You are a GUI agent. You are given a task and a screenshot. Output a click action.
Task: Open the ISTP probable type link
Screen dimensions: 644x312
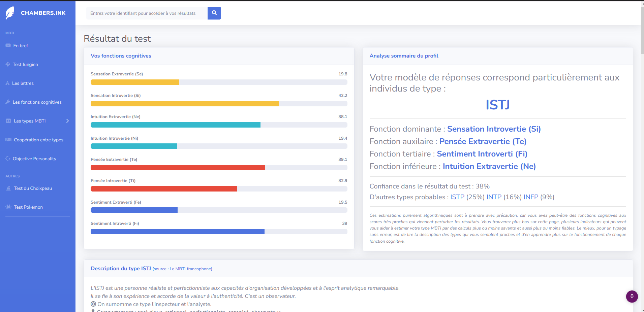(457, 197)
